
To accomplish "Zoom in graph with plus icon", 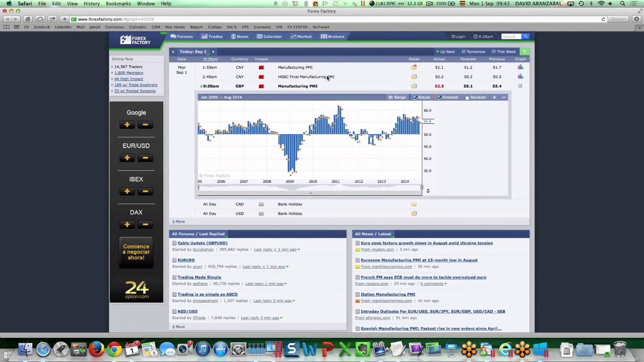I will pyautogui.click(x=494, y=97).
